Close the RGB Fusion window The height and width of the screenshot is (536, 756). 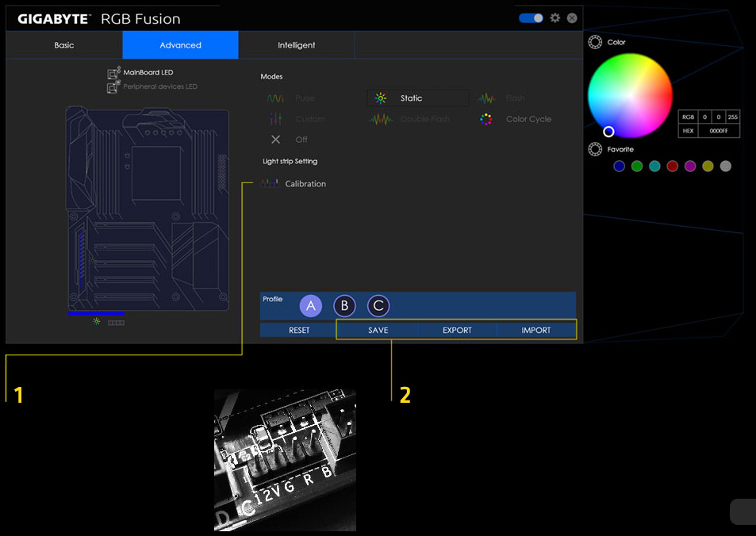click(572, 17)
